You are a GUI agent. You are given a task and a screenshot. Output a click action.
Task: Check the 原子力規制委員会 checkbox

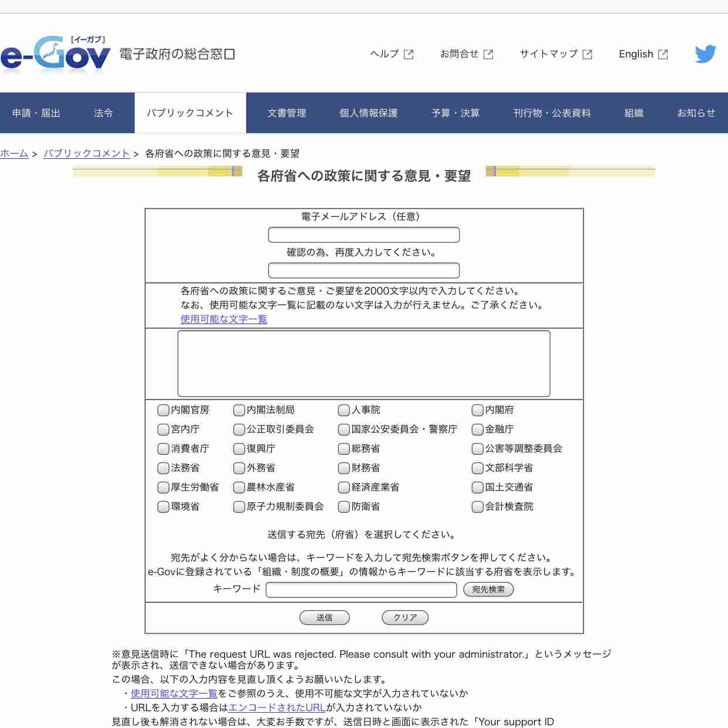239,507
